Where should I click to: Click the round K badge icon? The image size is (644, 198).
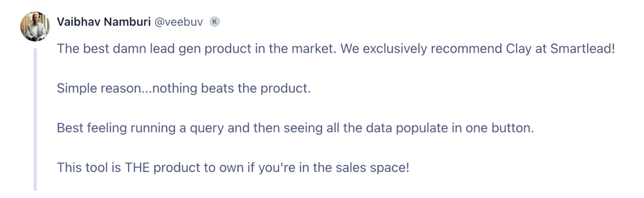coord(215,22)
